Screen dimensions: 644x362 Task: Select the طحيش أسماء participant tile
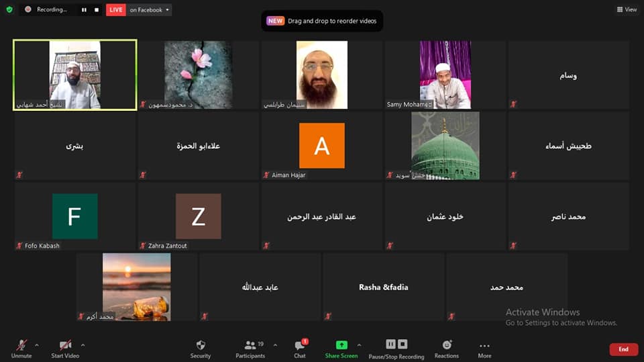[x=568, y=146]
